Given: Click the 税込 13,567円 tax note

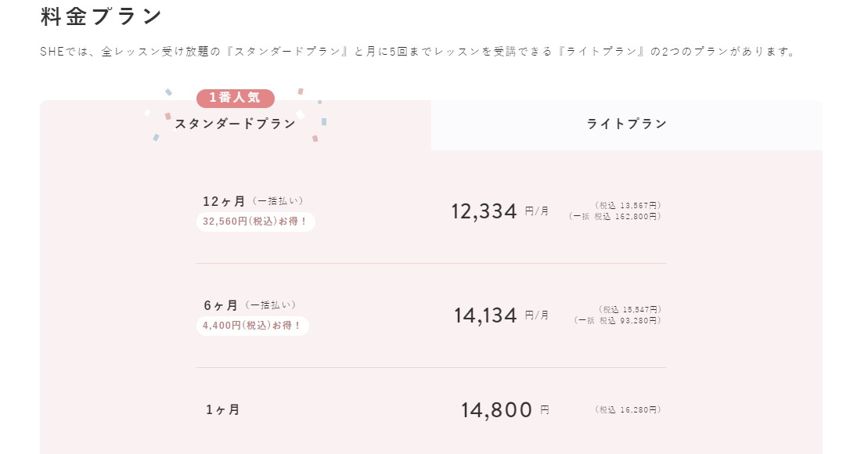Looking at the screenshot, I should pyautogui.click(x=627, y=205).
